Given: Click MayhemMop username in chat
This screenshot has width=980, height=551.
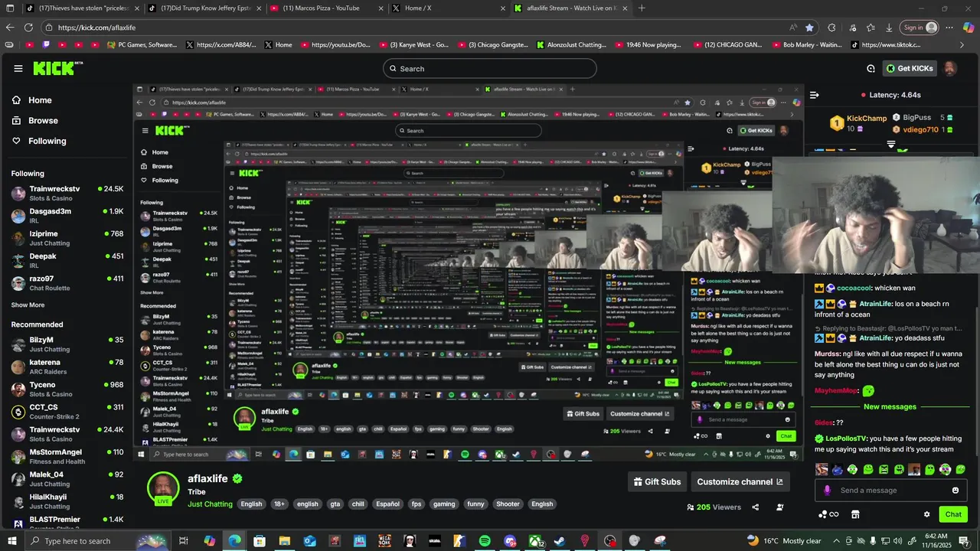Looking at the screenshot, I should [836, 390].
